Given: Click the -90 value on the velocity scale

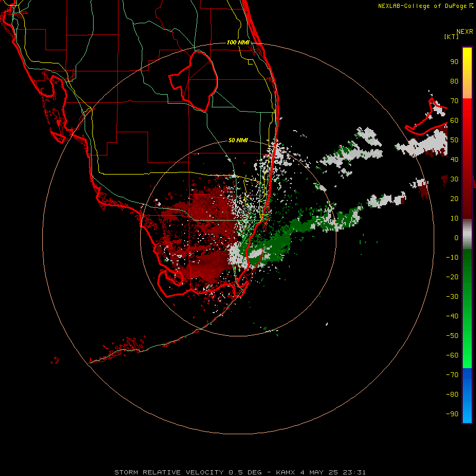Looking at the screenshot, I should point(452,414).
